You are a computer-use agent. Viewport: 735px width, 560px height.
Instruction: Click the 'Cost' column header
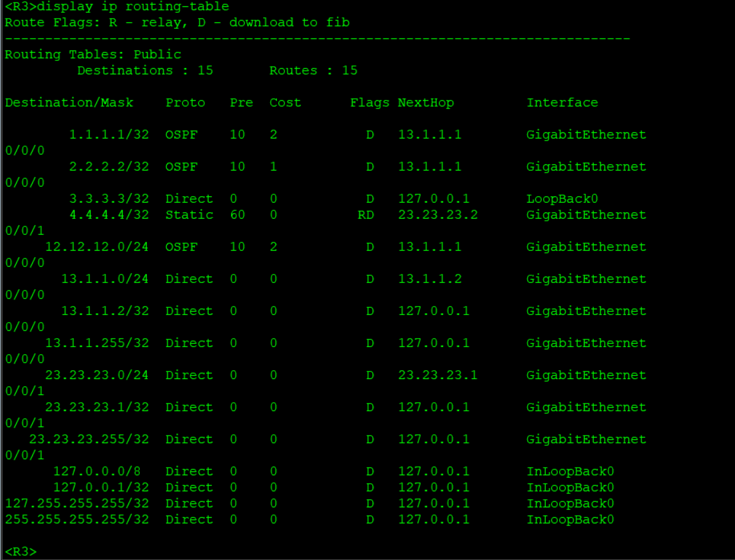[x=285, y=103]
